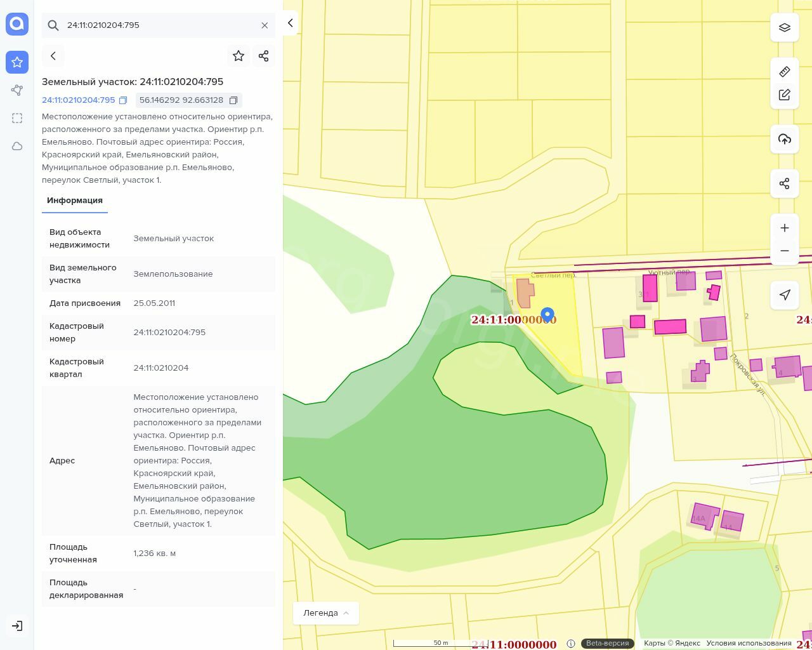Locate my position with the arrow icon
812x650 pixels.
[784, 295]
